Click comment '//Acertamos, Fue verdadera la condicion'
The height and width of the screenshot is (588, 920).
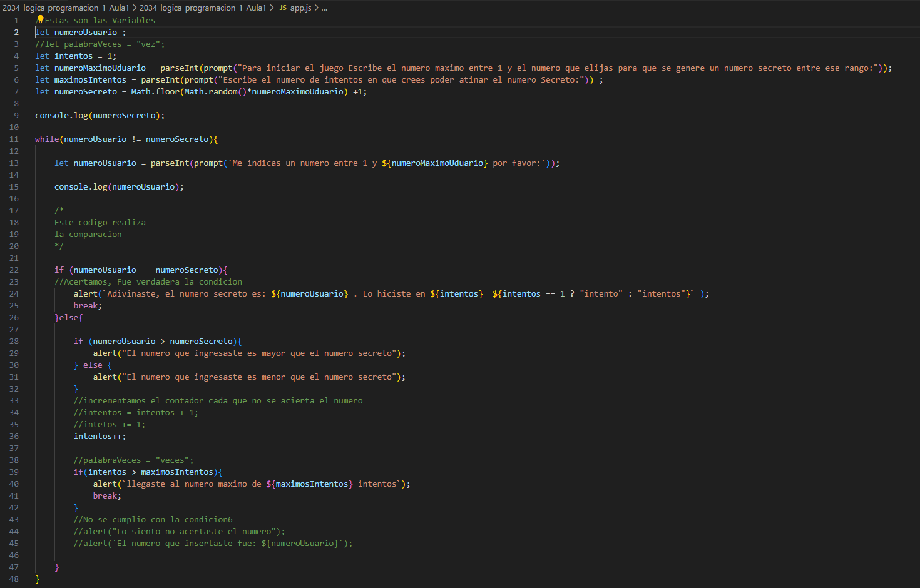148,281
